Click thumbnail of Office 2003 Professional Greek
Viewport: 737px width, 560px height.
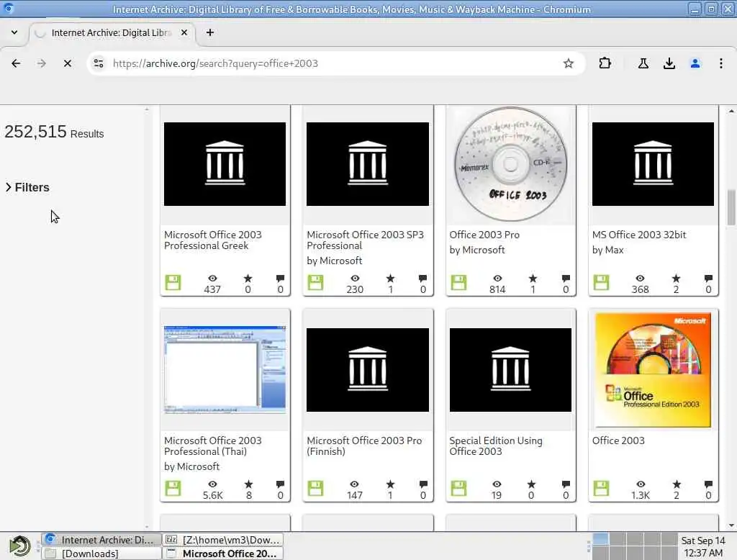[x=225, y=164]
